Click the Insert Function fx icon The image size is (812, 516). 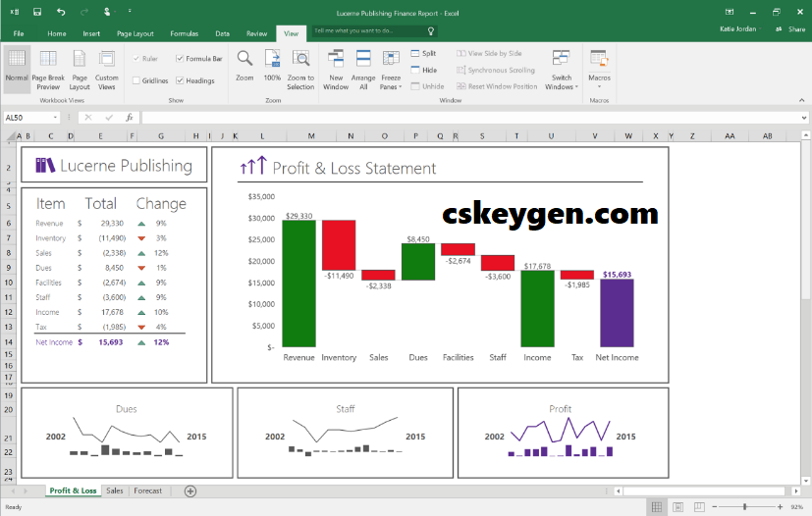click(x=130, y=118)
